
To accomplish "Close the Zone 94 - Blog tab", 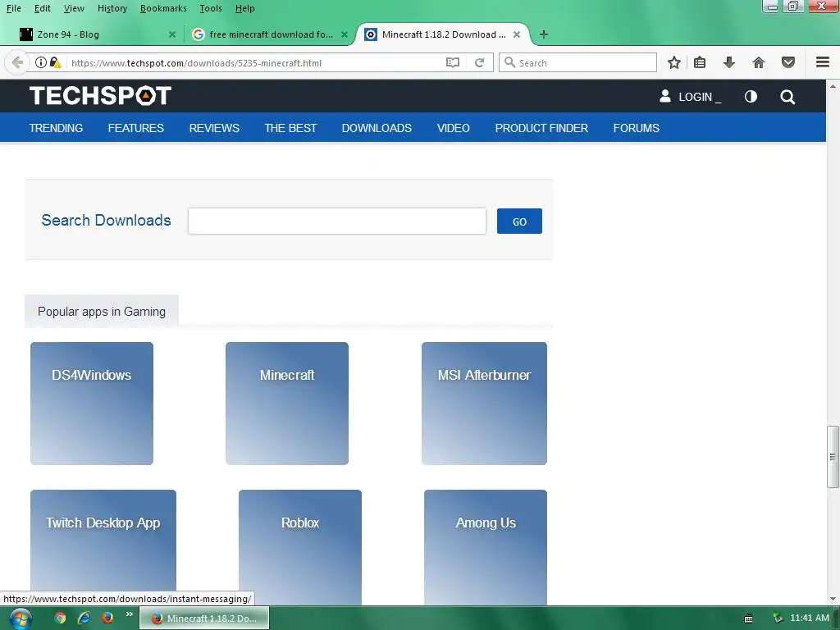I will click(x=172, y=34).
